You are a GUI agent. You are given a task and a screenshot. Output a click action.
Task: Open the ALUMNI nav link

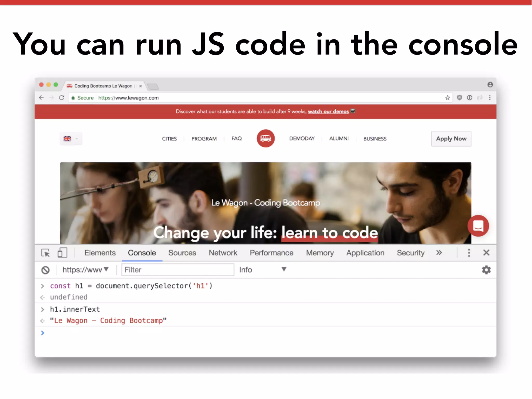339,138
